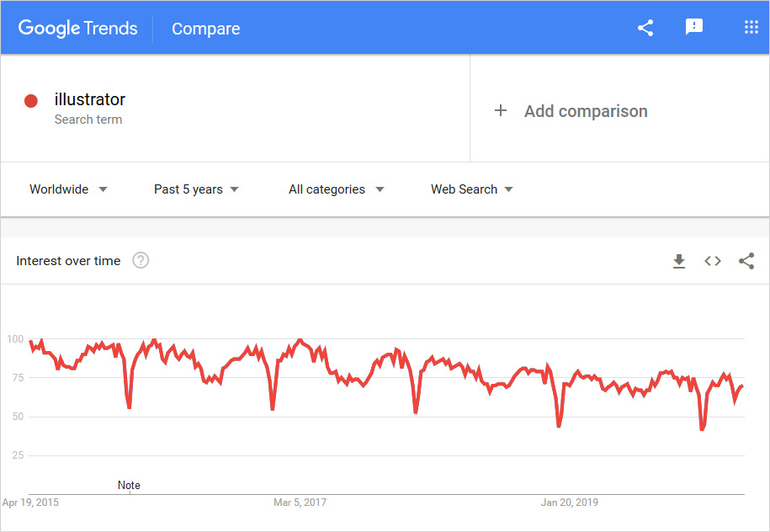Screen dimensions: 770x532
Task: Open the Google apps grid
Action: pyautogui.click(x=751, y=28)
